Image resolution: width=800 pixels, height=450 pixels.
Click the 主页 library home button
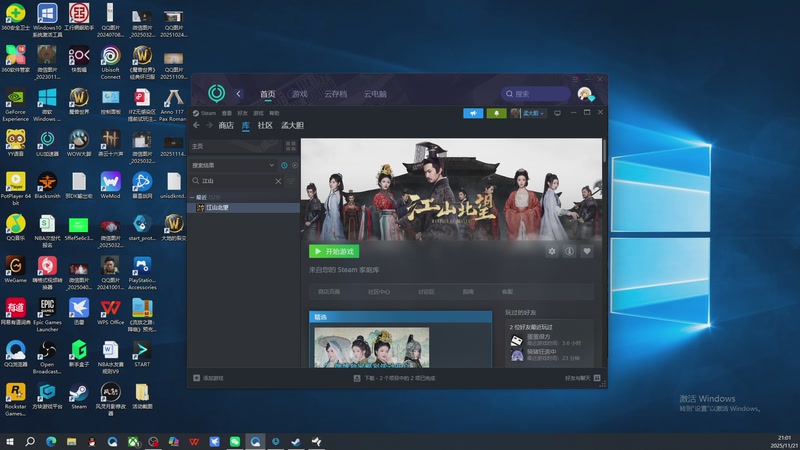pos(236,146)
